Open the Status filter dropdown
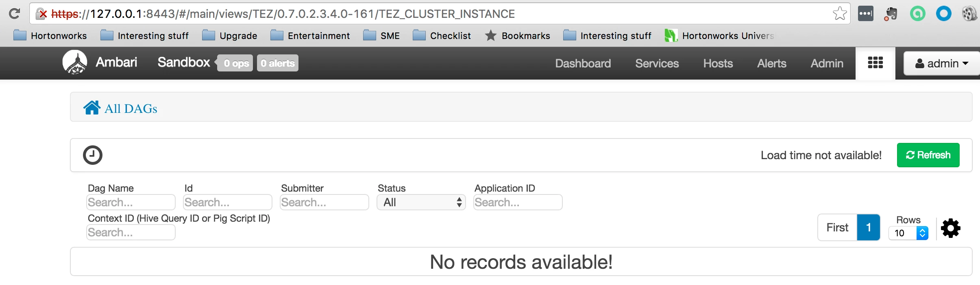980x285 pixels. click(x=421, y=202)
